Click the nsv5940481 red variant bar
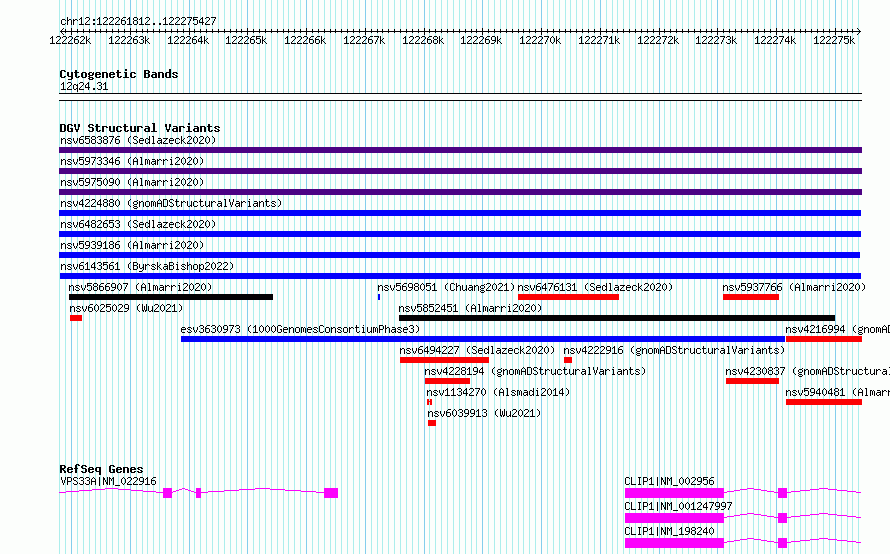The width and height of the screenshot is (890, 554). [824, 402]
